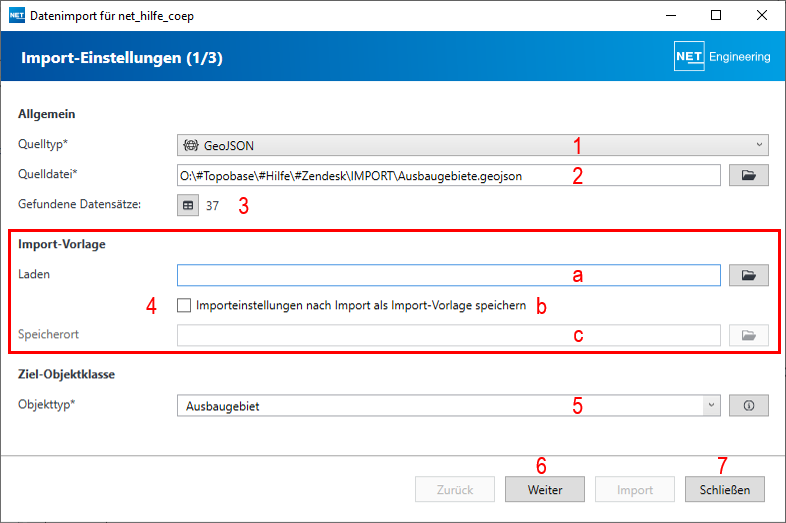Click the 'Gefundene Datensätze:' label
Viewport: 786px width, 523px height.
[x=80, y=204]
